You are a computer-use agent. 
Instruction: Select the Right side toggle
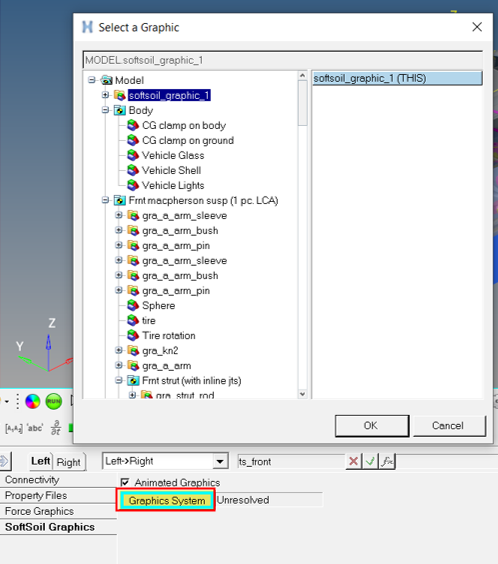coord(69,462)
